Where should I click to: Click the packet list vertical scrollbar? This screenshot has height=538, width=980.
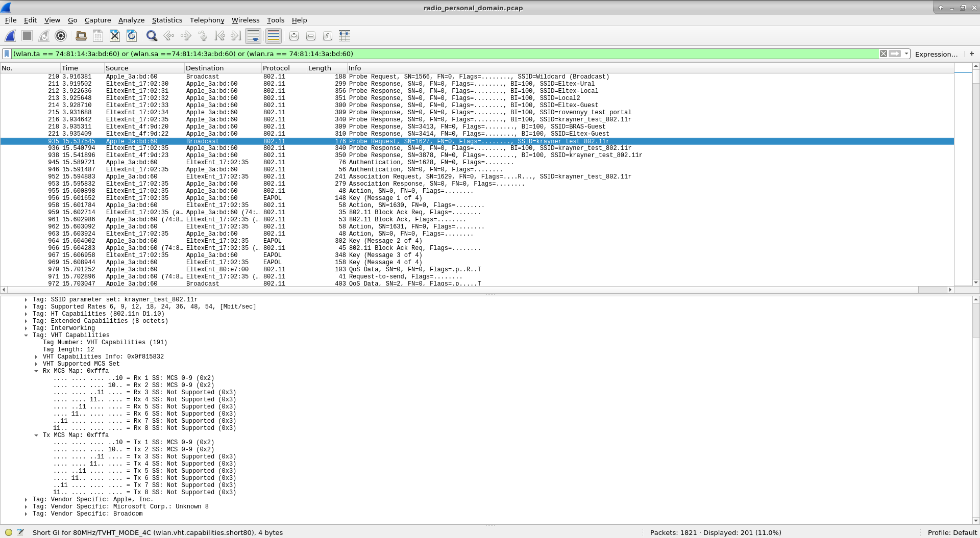coord(975,174)
